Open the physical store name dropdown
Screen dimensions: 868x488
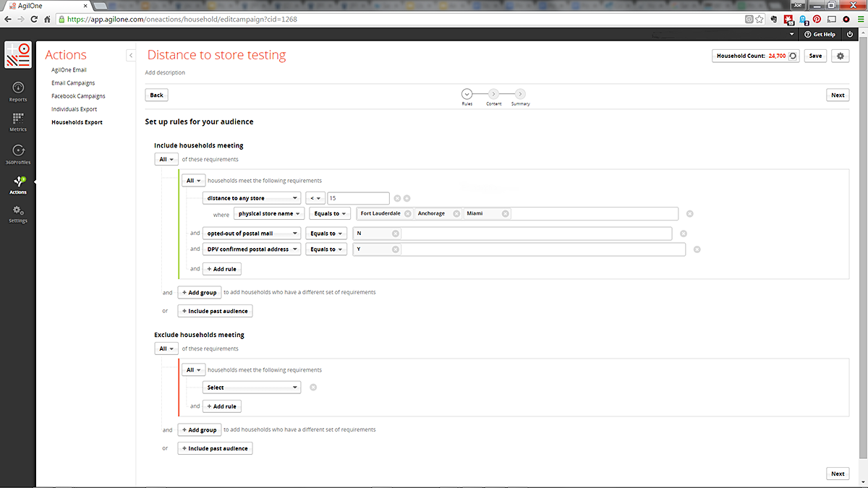click(x=268, y=214)
